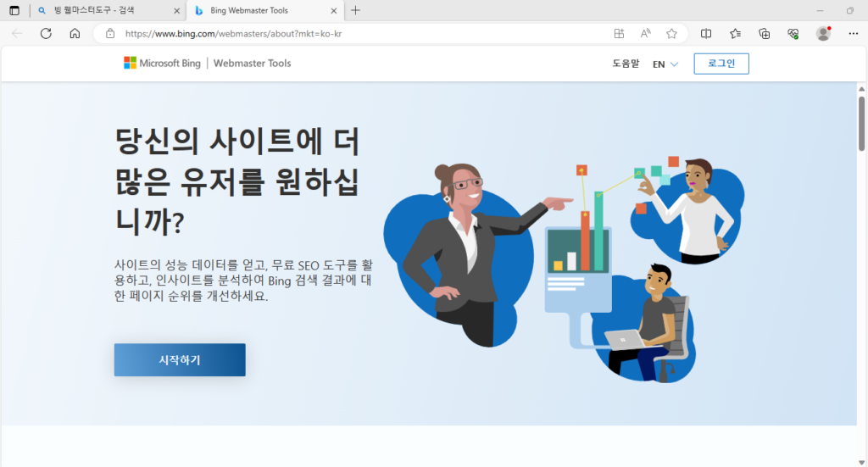The width and height of the screenshot is (868, 467).
Task: Open a new tab with plus icon
Action: click(355, 10)
